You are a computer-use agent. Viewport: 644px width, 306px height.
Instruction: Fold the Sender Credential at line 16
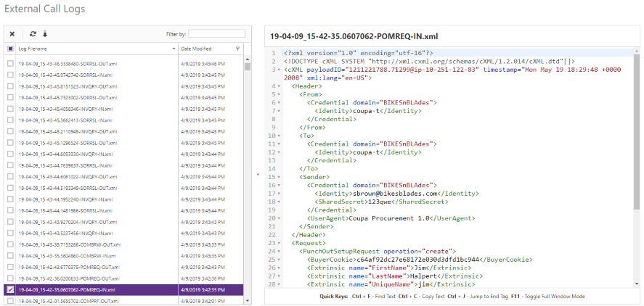click(279, 186)
